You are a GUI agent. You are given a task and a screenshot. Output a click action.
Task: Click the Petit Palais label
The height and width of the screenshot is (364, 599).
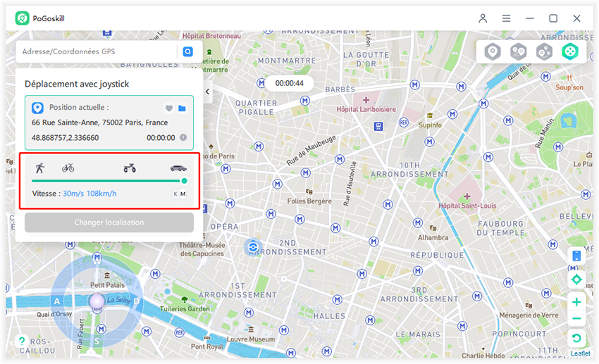tap(107, 285)
